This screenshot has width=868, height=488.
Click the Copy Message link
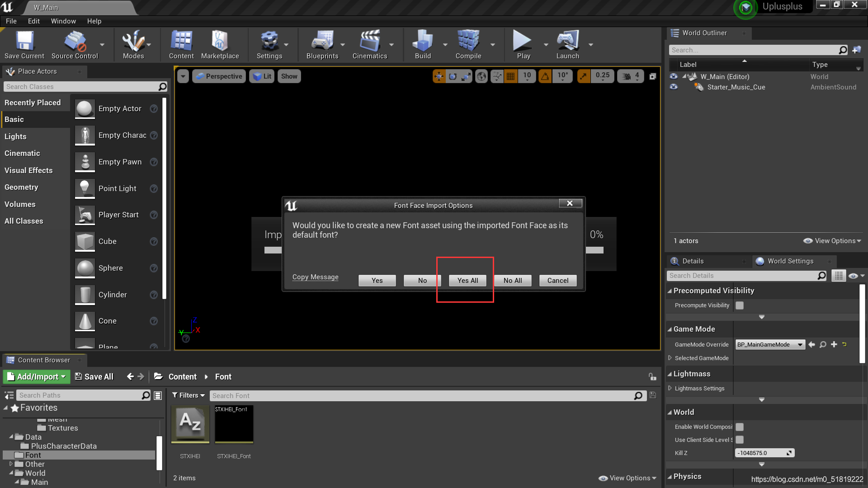click(315, 277)
